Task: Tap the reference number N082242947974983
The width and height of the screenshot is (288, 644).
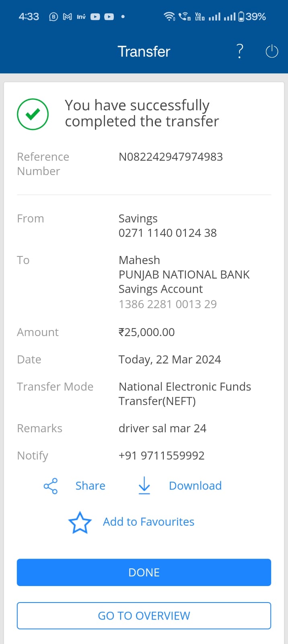Action: point(171,157)
